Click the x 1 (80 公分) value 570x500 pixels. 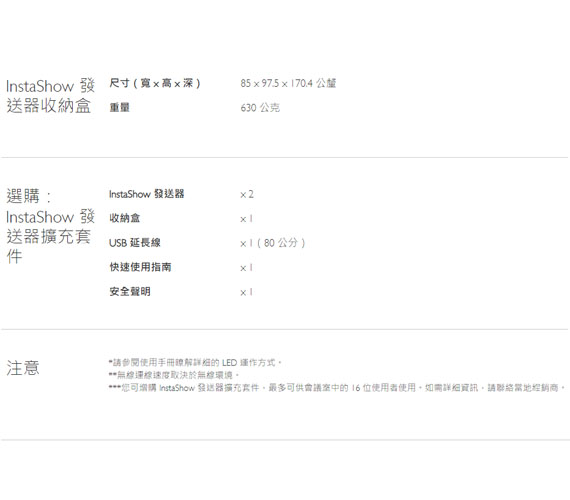[x=273, y=243]
